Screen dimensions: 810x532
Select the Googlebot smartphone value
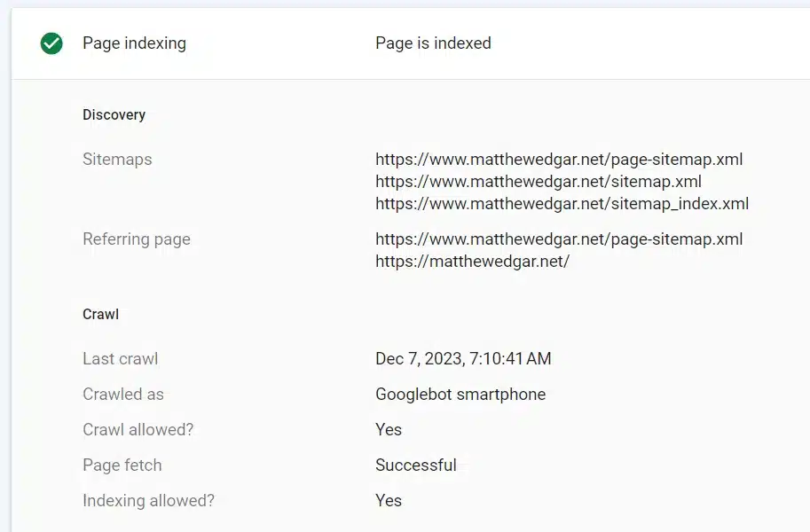tap(460, 394)
